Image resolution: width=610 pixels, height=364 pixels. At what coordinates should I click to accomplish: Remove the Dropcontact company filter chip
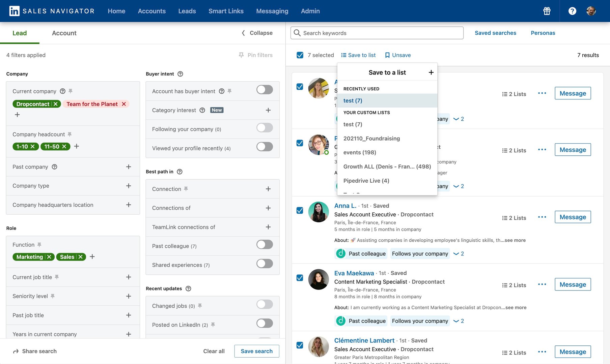click(x=56, y=104)
